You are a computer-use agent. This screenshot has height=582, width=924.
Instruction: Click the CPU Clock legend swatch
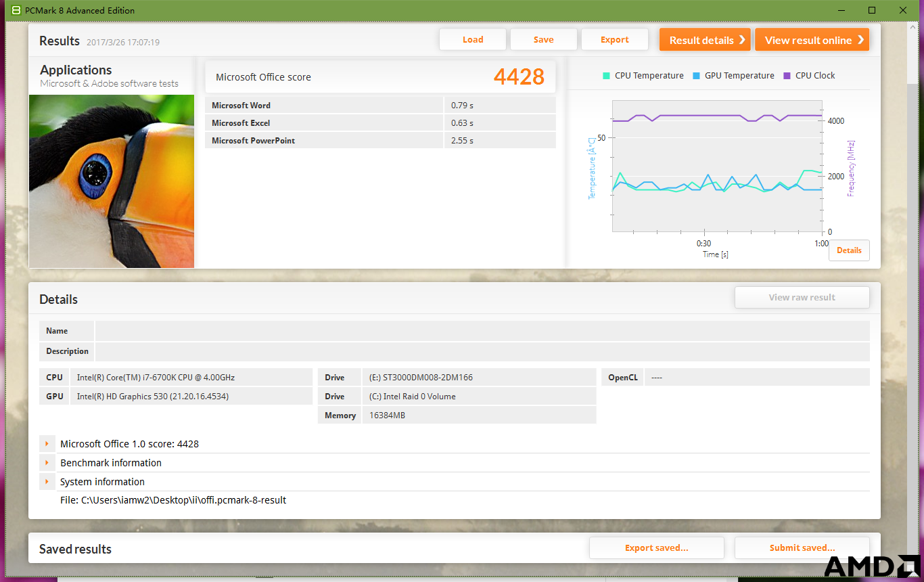coord(787,76)
